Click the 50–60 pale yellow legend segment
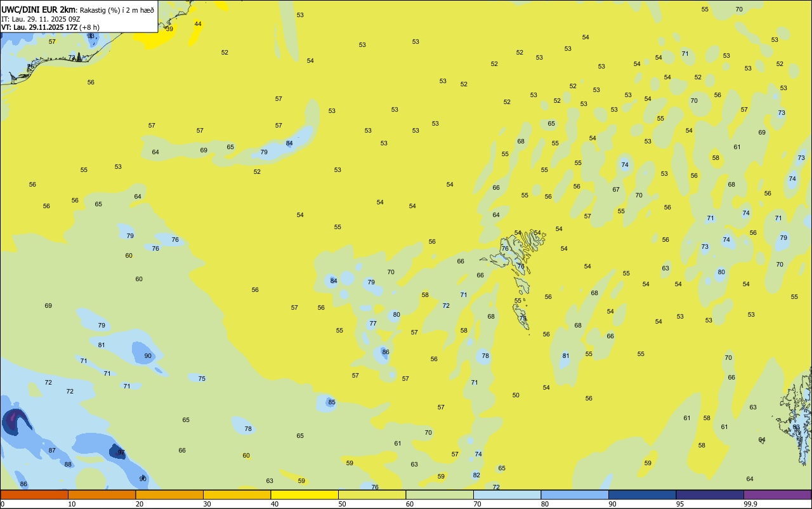The image size is (812, 509). (372, 494)
